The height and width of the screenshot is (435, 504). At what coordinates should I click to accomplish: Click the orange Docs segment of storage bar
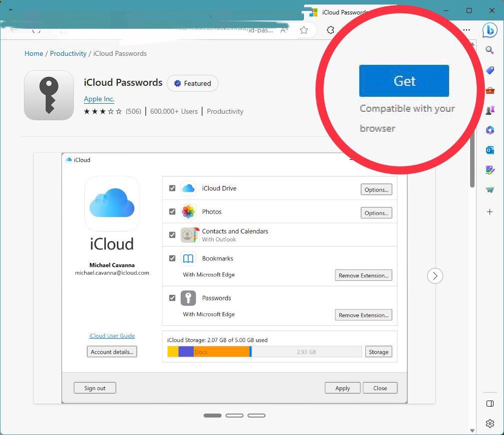coord(222,352)
